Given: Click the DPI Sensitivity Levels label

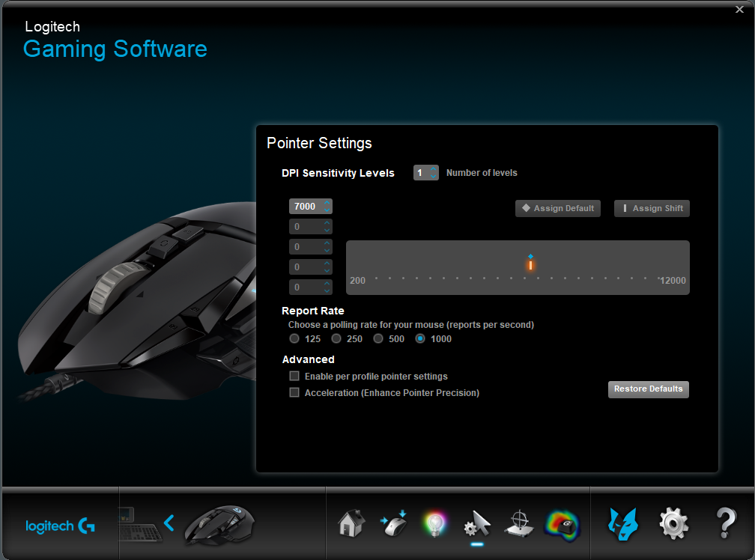Looking at the screenshot, I should pyautogui.click(x=338, y=173).
